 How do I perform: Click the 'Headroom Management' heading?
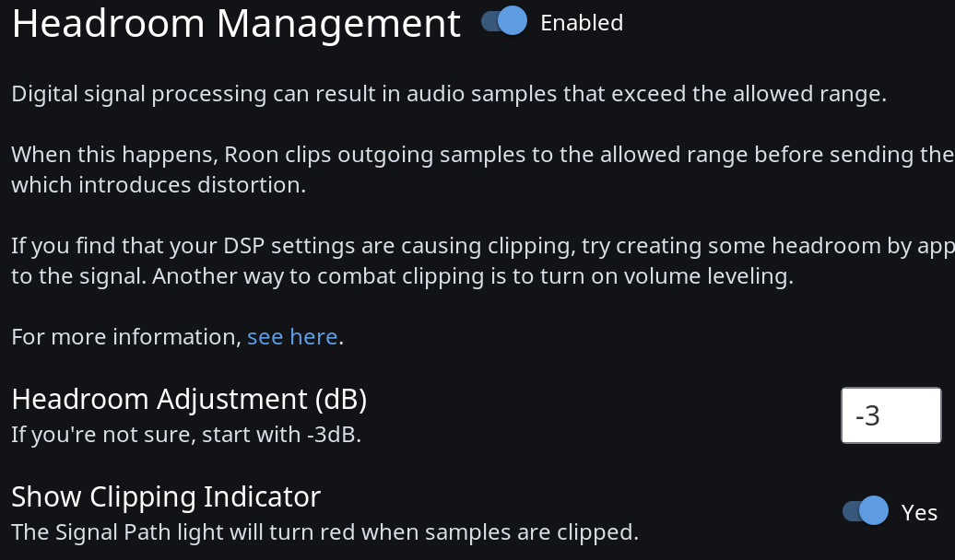coord(236,24)
